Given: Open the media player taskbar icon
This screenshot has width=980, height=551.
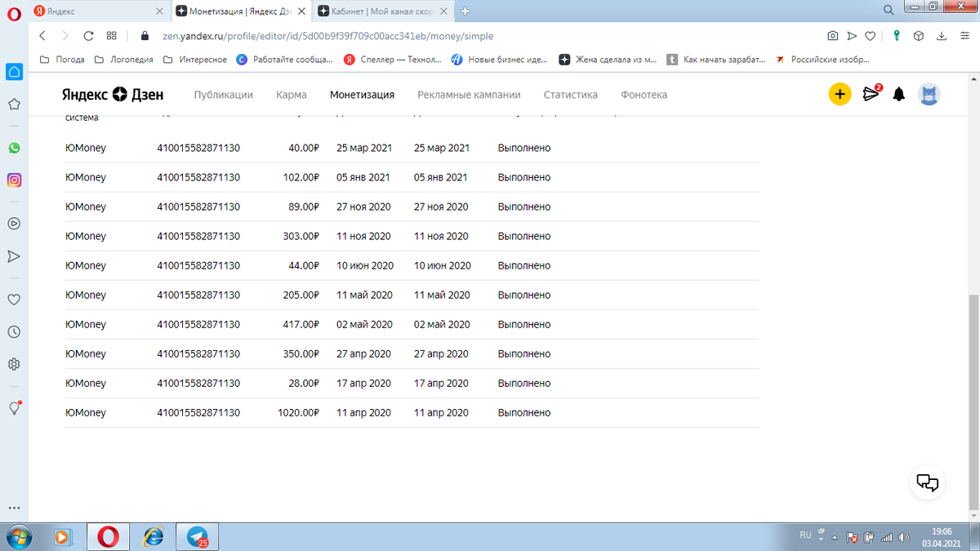Looking at the screenshot, I should (x=63, y=537).
